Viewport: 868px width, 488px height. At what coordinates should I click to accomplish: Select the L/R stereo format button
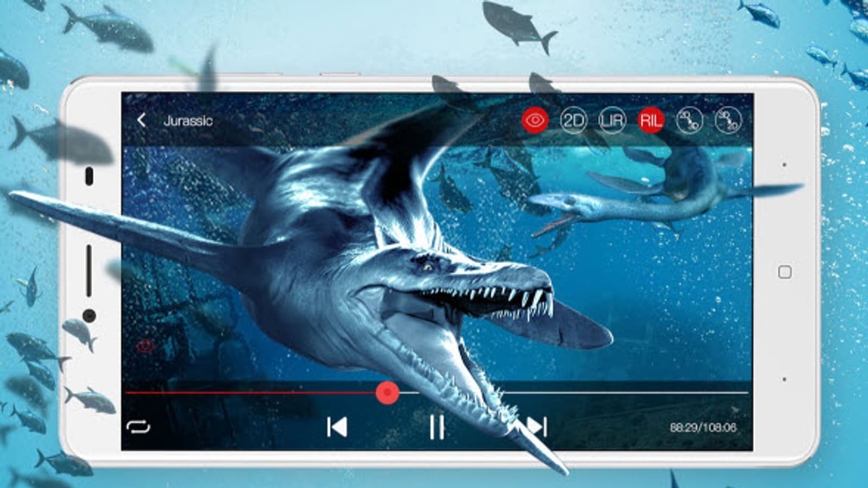pyautogui.click(x=612, y=120)
